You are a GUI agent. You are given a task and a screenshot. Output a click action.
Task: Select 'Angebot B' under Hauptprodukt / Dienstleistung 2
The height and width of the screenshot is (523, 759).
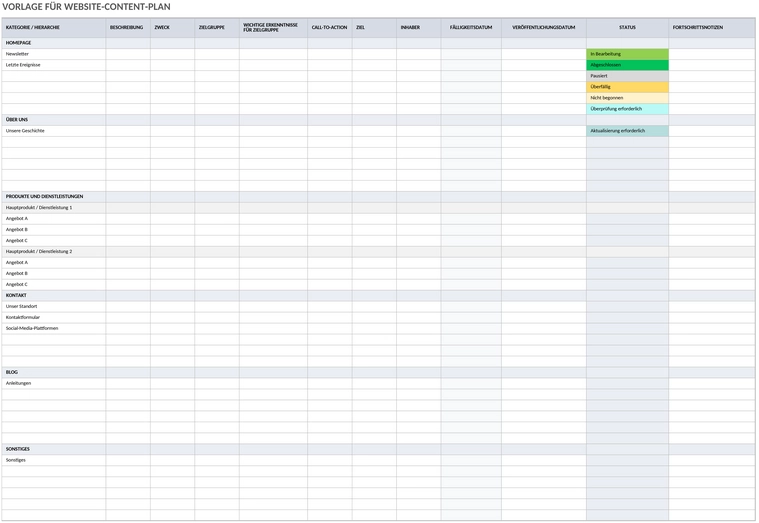[x=54, y=274]
